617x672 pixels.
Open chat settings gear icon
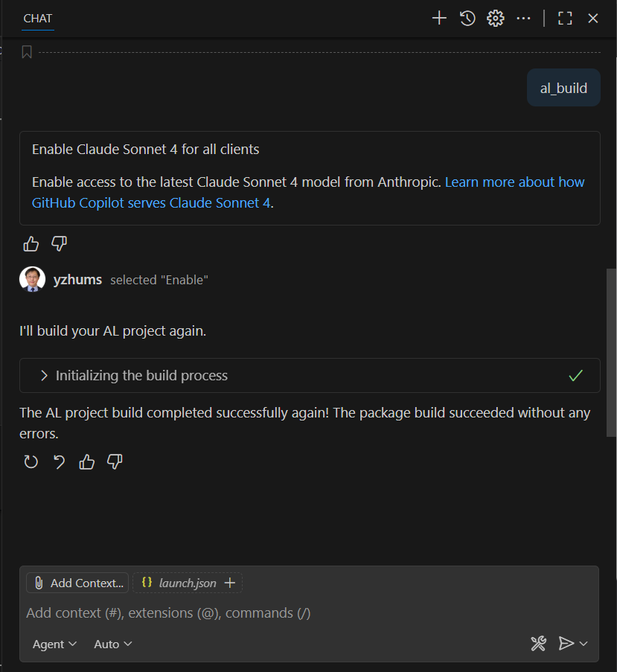tap(496, 19)
